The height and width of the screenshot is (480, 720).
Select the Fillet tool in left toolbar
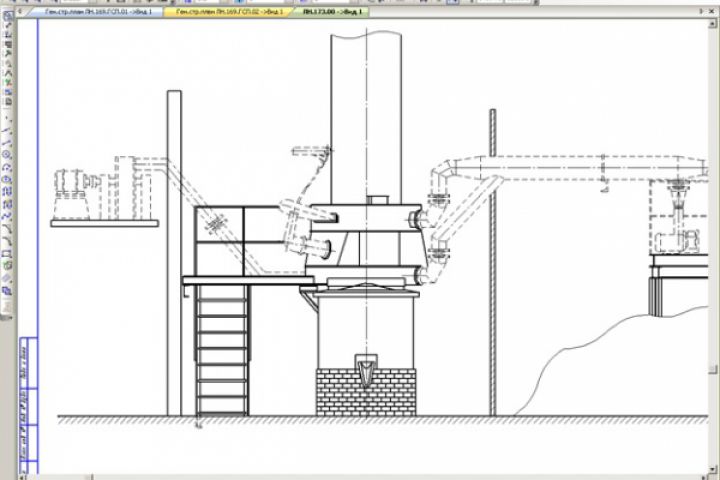7,241
